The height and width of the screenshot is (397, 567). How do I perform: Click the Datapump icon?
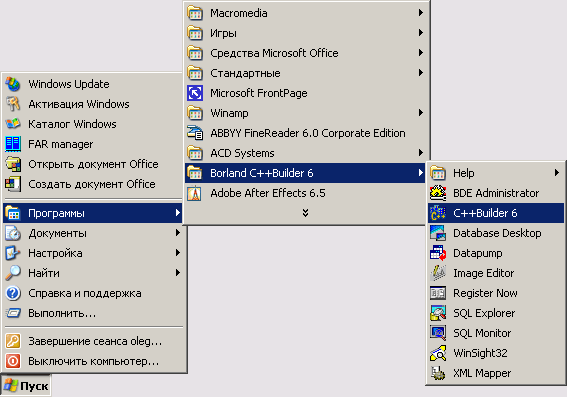coord(438,253)
